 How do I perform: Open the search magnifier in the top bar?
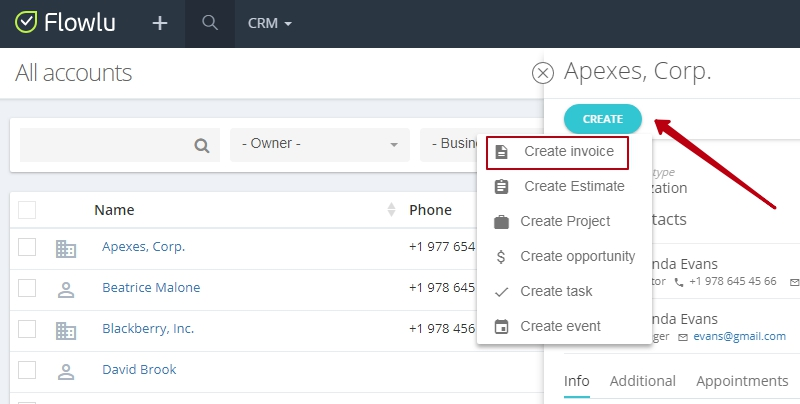210,23
